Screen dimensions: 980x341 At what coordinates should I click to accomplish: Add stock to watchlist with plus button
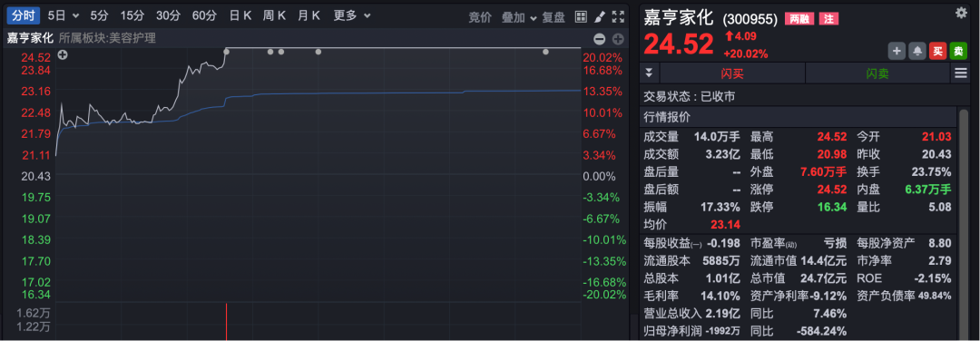[x=897, y=51]
